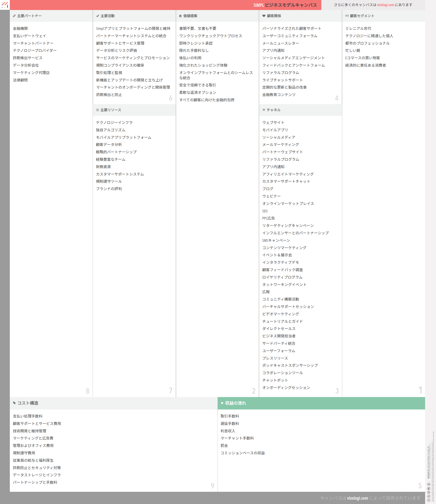436x504 pixels.
Task: Open the vizologi.com link in header
Action: pyautogui.click(x=385, y=5)
